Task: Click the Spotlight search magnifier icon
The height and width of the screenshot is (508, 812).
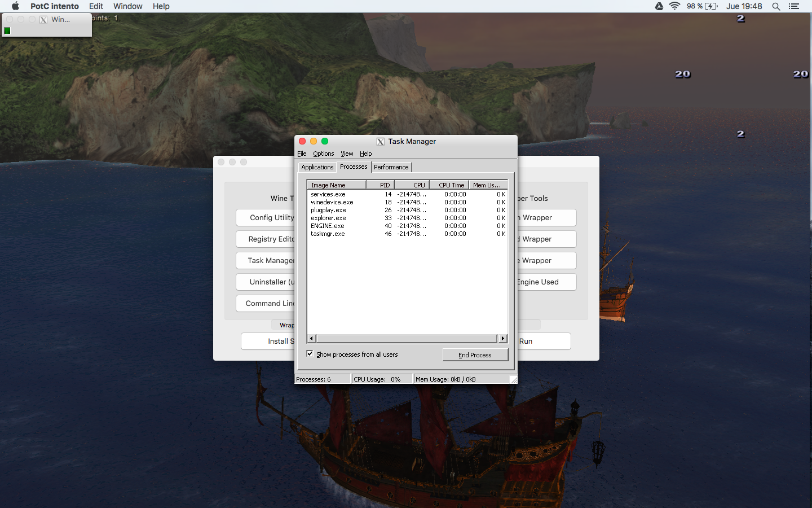Action: coord(776,6)
